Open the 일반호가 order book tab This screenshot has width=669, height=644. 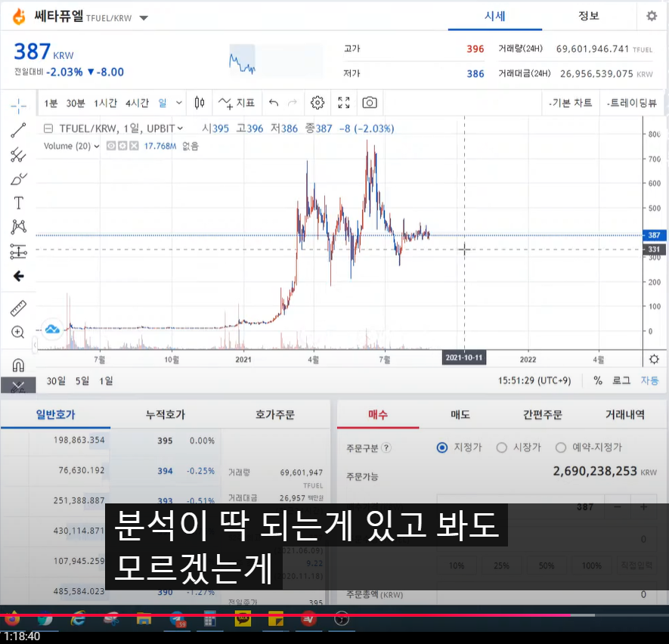click(55, 414)
